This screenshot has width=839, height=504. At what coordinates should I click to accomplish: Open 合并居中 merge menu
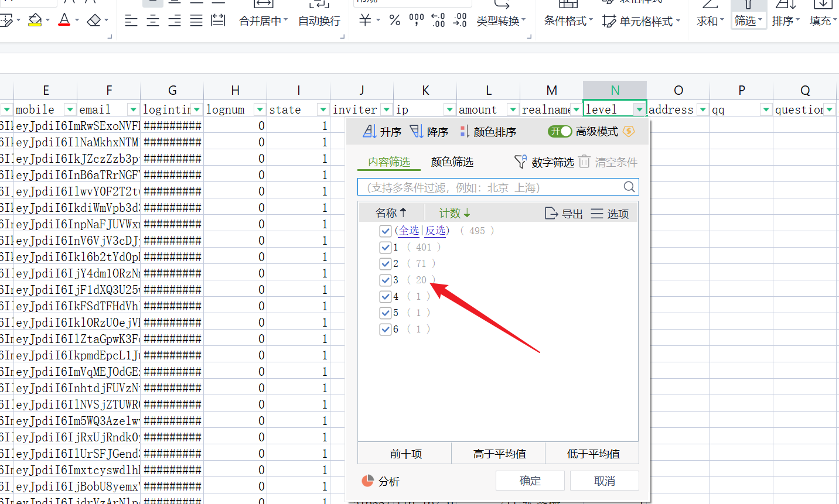264,20
